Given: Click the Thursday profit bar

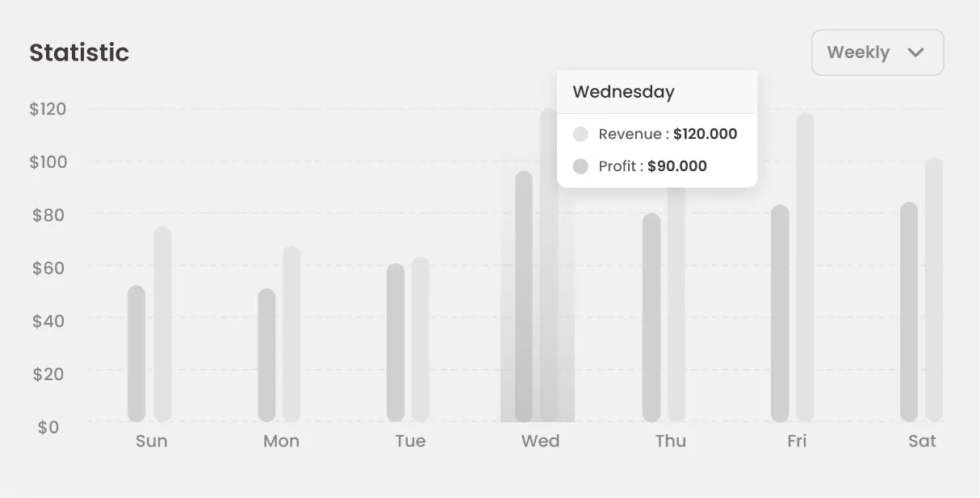Looking at the screenshot, I should (x=651, y=317).
